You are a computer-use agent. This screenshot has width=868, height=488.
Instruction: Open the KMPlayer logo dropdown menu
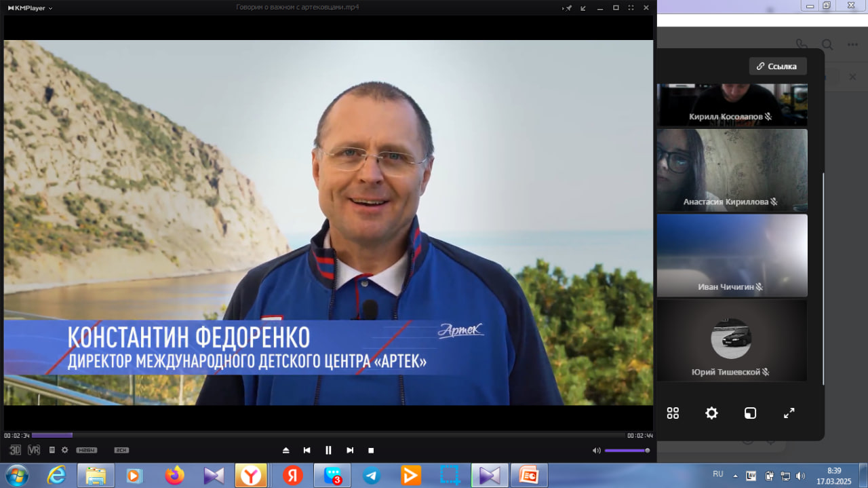coord(31,7)
